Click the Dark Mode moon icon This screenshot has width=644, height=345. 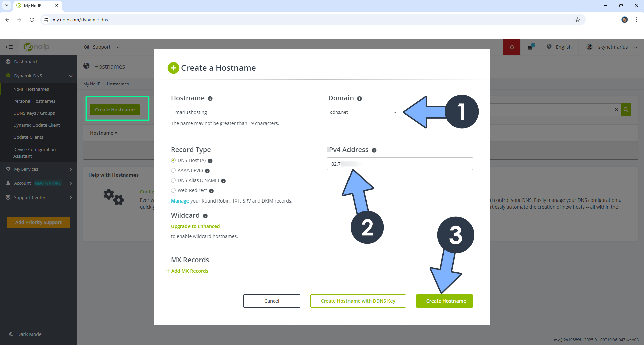(x=11, y=334)
